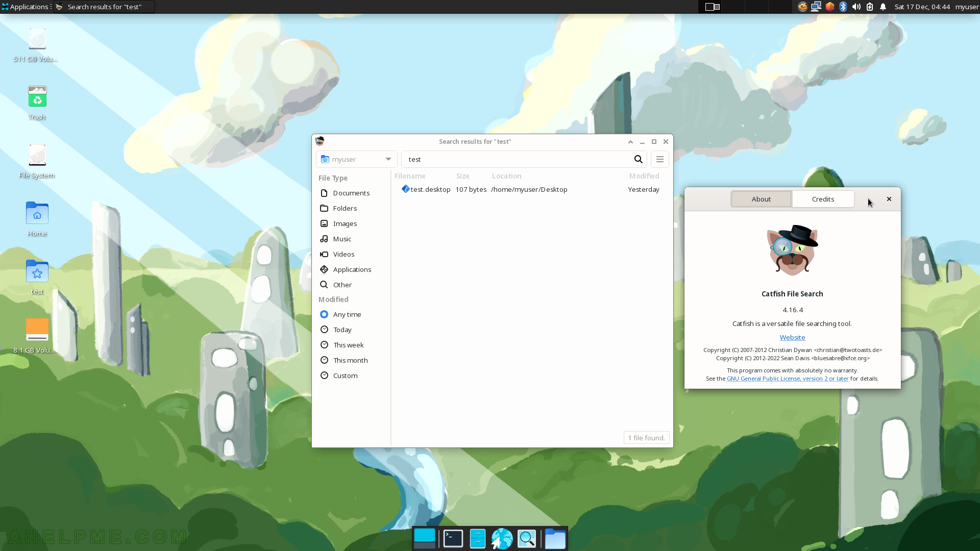
Task: Sort results by Filename column
Action: 410,176
